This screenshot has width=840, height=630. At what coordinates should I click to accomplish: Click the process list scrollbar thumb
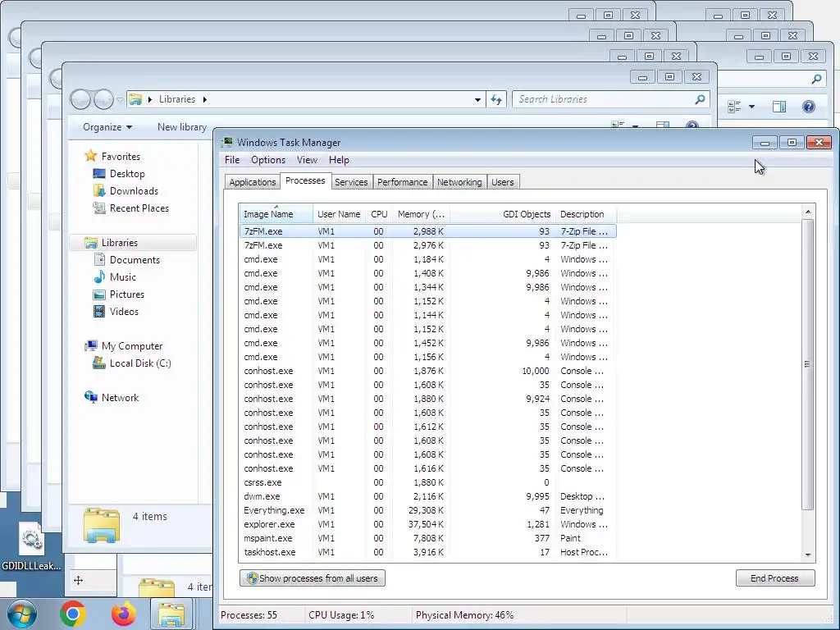[x=808, y=364]
